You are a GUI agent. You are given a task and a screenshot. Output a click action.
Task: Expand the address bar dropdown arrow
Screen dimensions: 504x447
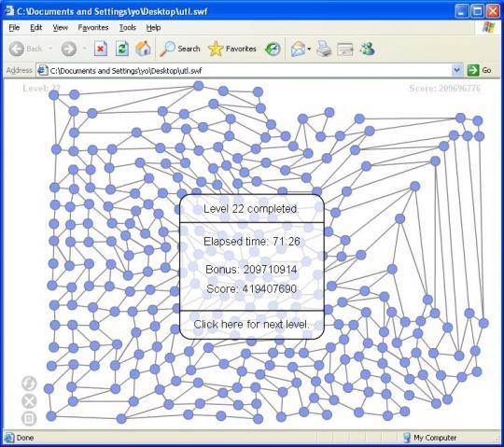tap(456, 70)
